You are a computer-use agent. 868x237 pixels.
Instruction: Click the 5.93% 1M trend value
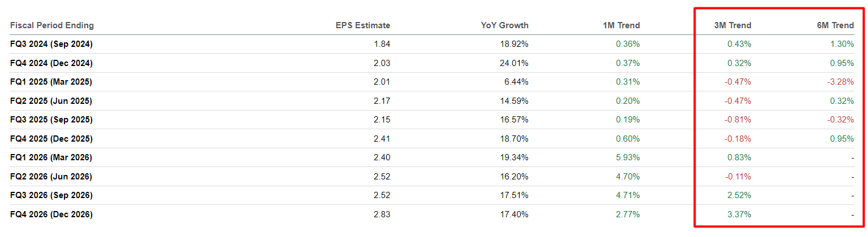coord(628,157)
